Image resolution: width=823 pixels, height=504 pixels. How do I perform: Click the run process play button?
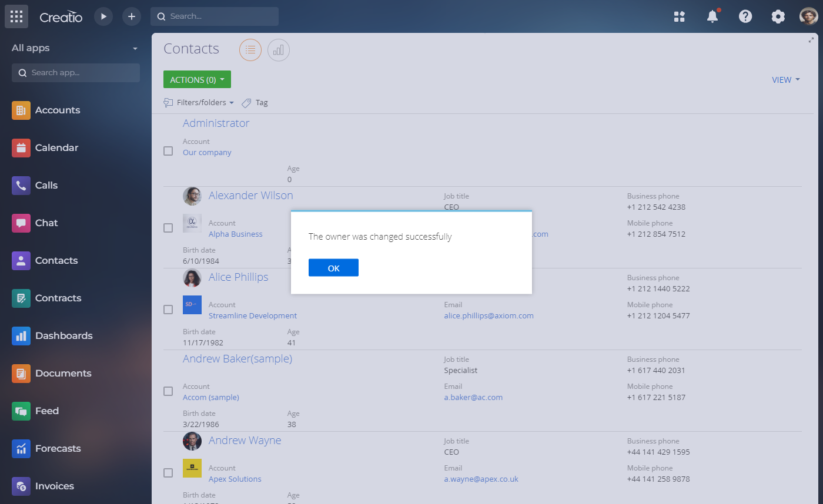click(103, 16)
